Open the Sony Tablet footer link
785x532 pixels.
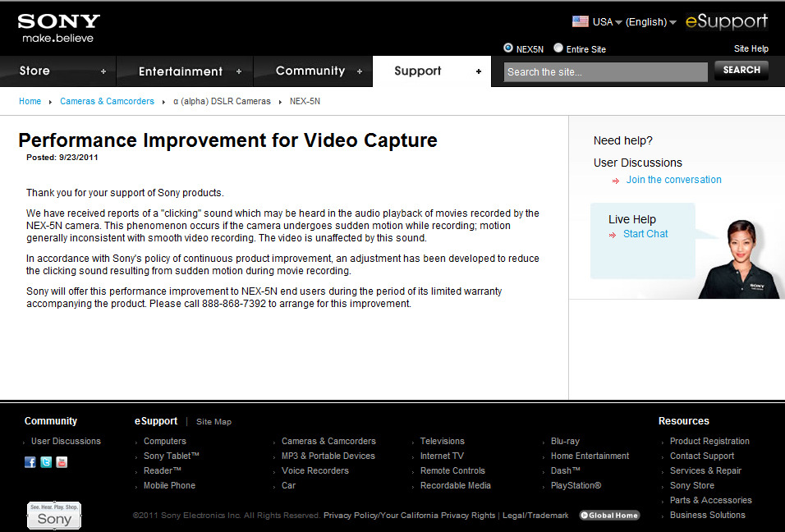point(172,456)
